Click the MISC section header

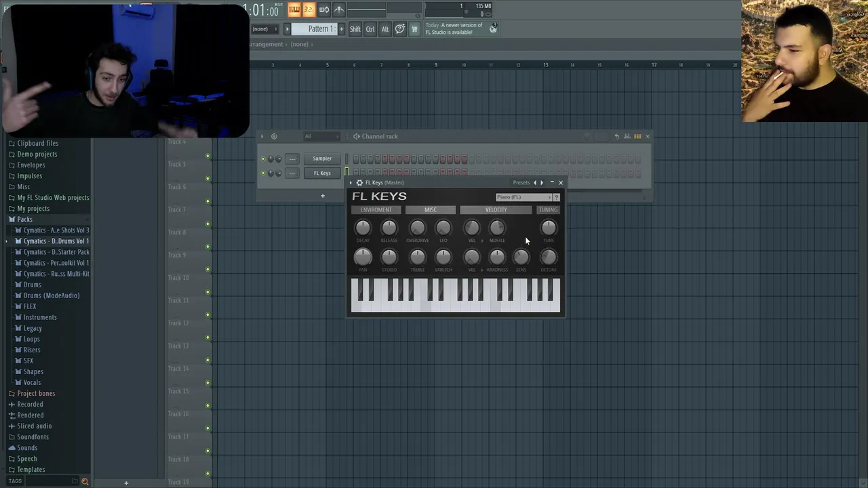pos(431,210)
